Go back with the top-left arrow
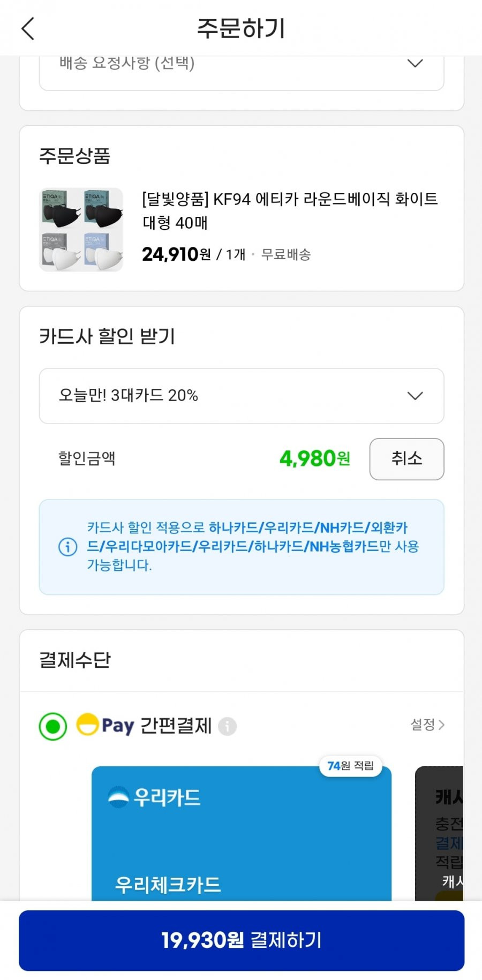Screen dimensions: 482x980 (x=28, y=28)
